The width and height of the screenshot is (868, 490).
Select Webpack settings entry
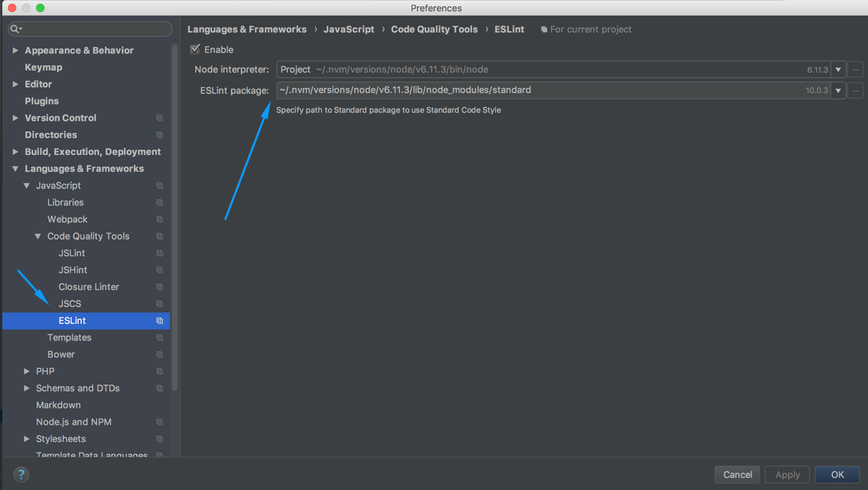[67, 220]
